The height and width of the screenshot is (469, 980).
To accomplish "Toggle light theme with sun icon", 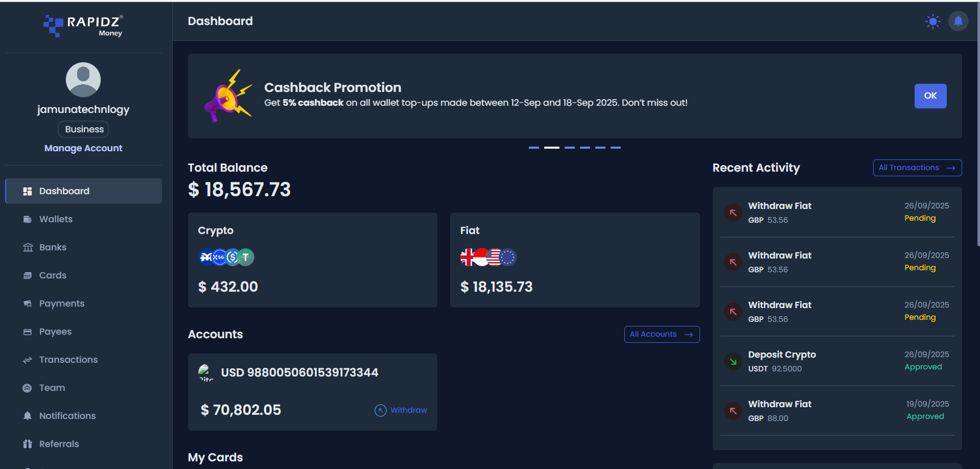I will [x=932, y=21].
